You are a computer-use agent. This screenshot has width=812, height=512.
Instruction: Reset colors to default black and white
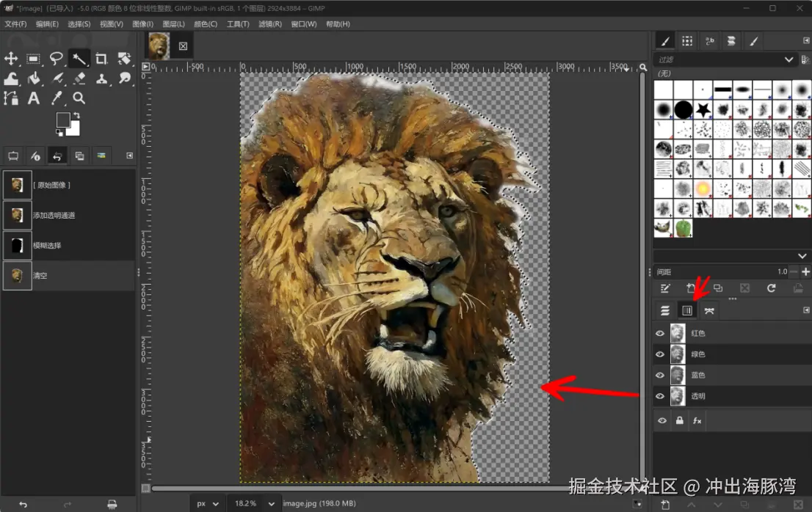pos(59,134)
